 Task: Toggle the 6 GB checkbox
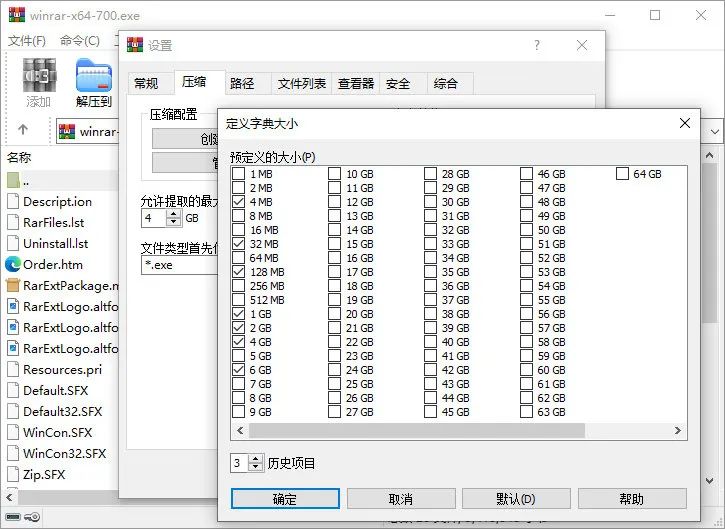pos(239,369)
